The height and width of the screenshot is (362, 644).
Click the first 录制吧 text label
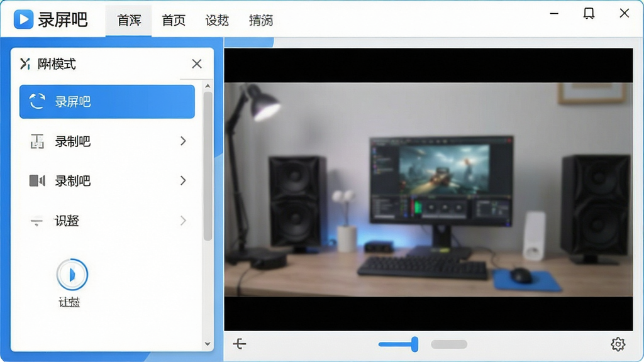click(73, 141)
